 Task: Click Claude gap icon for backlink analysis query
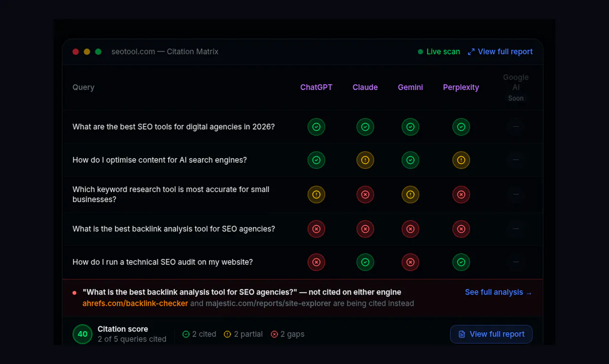365,229
